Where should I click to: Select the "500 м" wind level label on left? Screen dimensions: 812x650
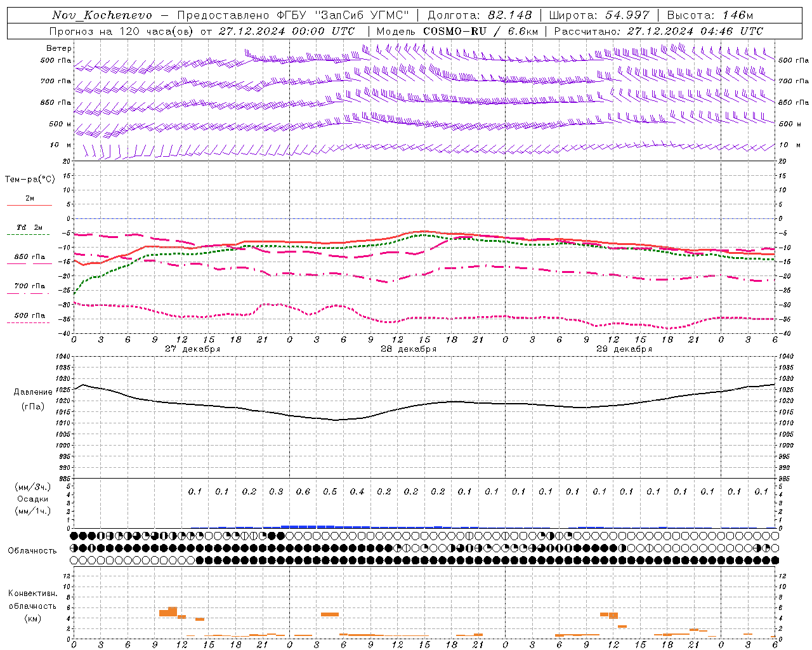(60, 124)
